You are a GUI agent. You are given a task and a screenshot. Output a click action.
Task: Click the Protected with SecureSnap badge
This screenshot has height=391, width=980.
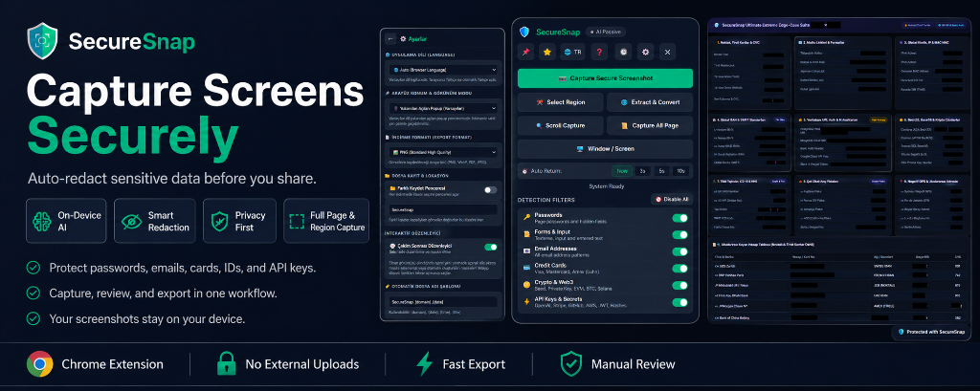click(930, 332)
